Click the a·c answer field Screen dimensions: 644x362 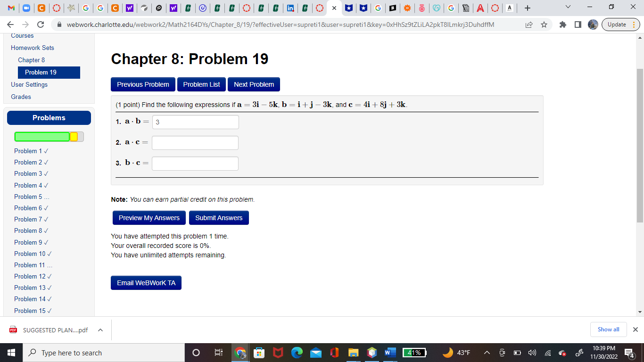pyautogui.click(x=195, y=143)
